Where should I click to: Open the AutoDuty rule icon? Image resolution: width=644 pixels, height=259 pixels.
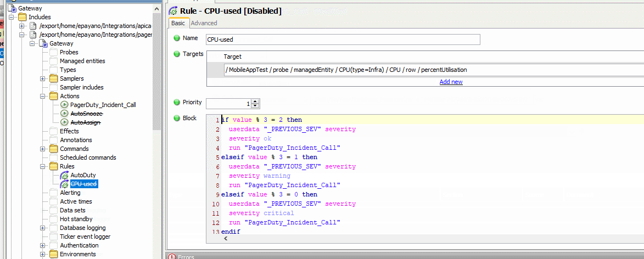(x=64, y=175)
